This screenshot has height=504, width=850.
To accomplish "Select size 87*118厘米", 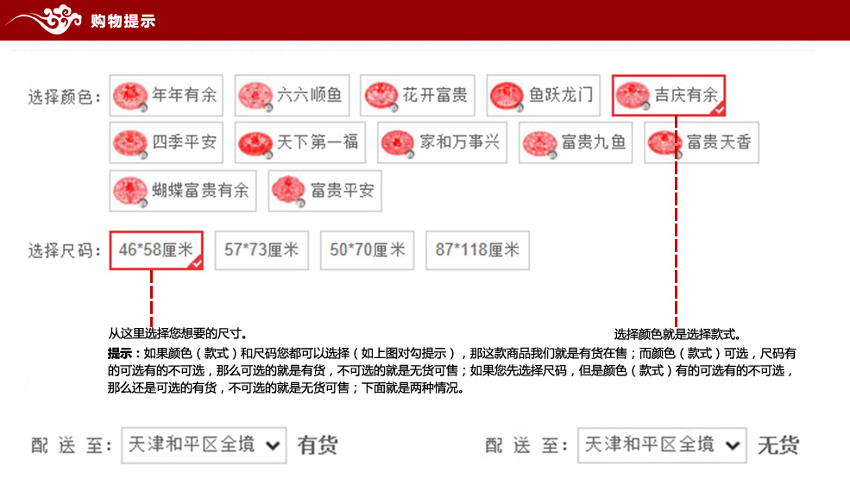I will click(477, 250).
